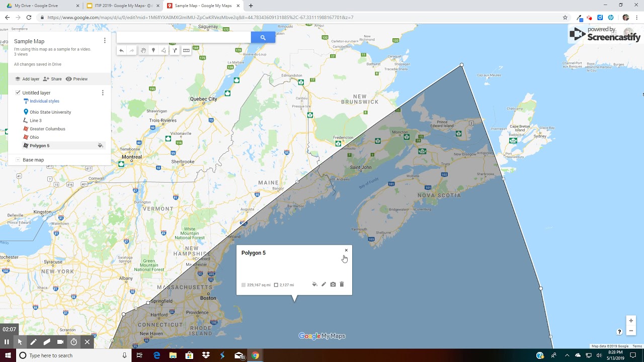The height and width of the screenshot is (362, 644).
Task: Close the Polygon 5 info popup
Action: tap(346, 250)
